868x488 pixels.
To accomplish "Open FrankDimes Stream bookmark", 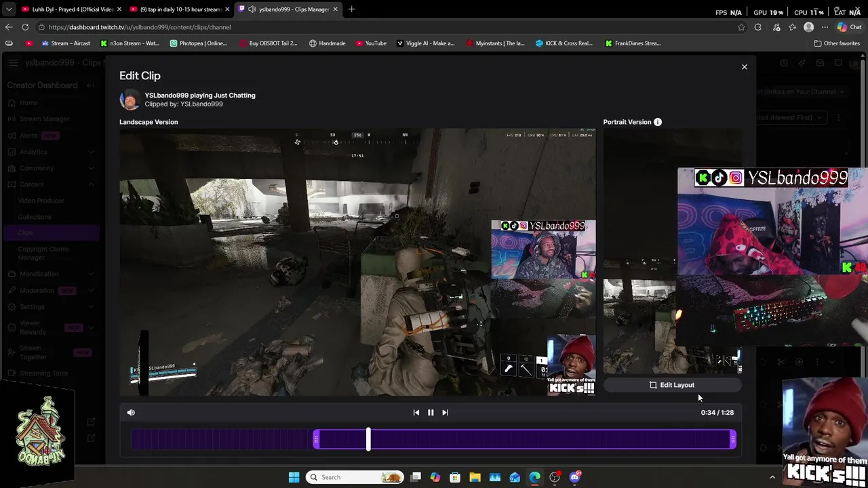I will click(633, 43).
